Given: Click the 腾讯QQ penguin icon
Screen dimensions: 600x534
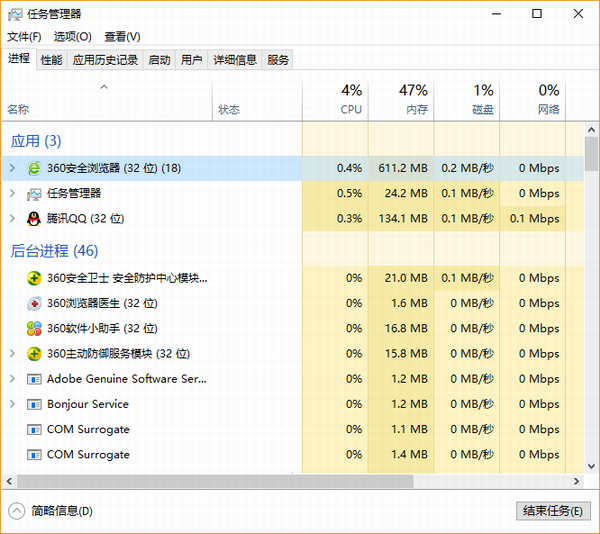Looking at the screenshot, I should 34,219.
